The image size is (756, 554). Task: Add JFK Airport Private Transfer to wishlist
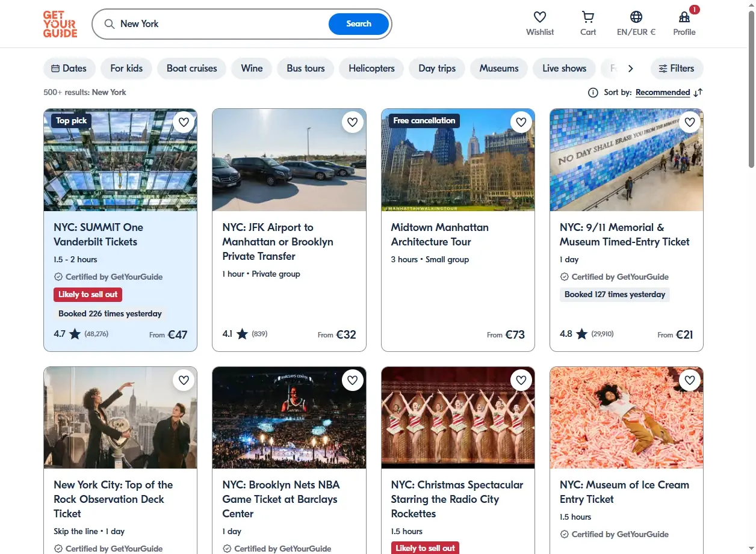pos(353,122)
